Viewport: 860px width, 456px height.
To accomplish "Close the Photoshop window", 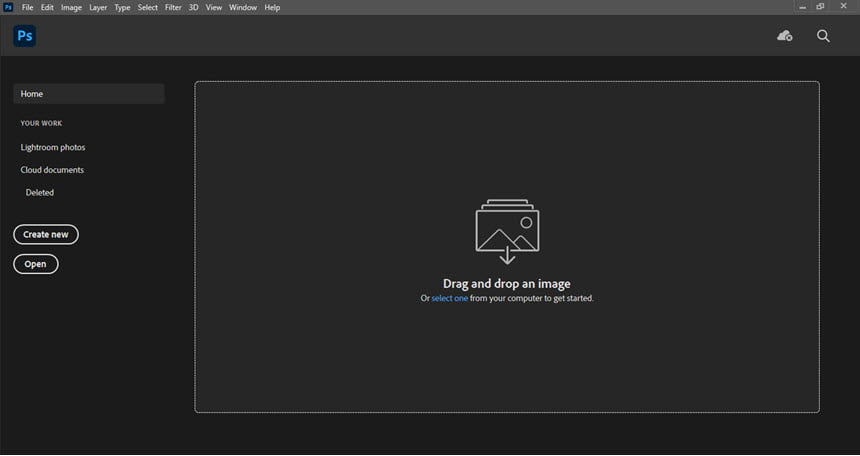I will point(844,7).
